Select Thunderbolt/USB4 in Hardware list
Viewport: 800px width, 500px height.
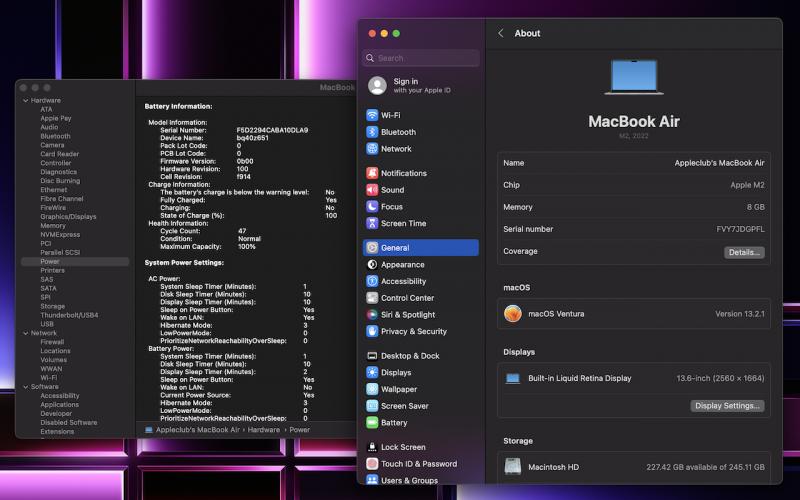tap(69, 315)
